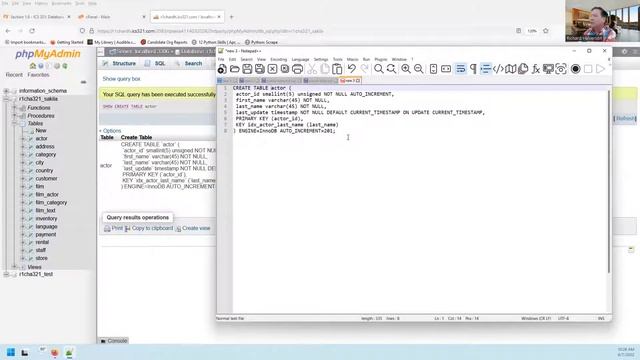640x360 pixels.
Task: Click Synchronize horizontal scrolling icon
Action: 446,69
